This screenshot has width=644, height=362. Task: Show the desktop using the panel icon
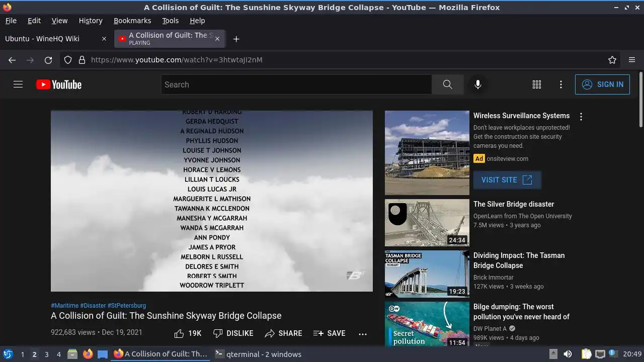[x=103, y=354]
